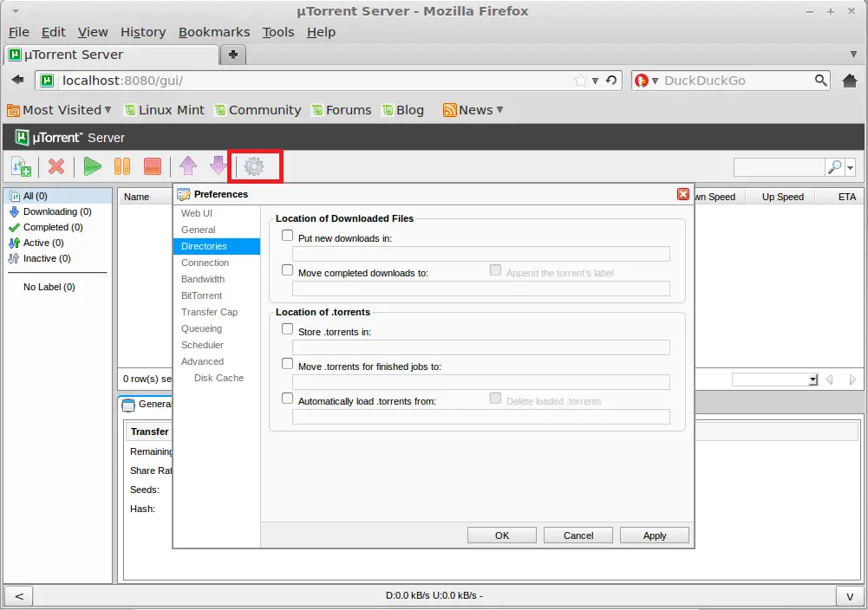This screenshot has width=868, height=610.
Task: Click the Firefox Home icon
Action: click(x=850, y=81)
